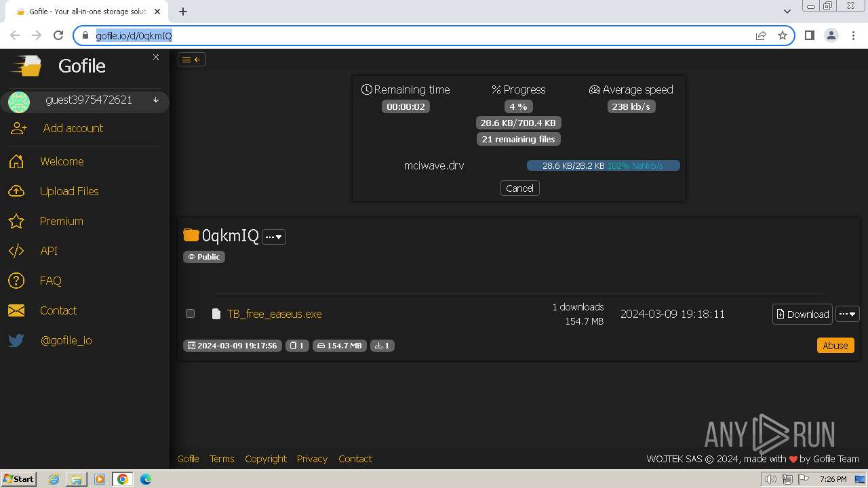Reload the page
Screen dimensions: 868x488
[58, 35]
